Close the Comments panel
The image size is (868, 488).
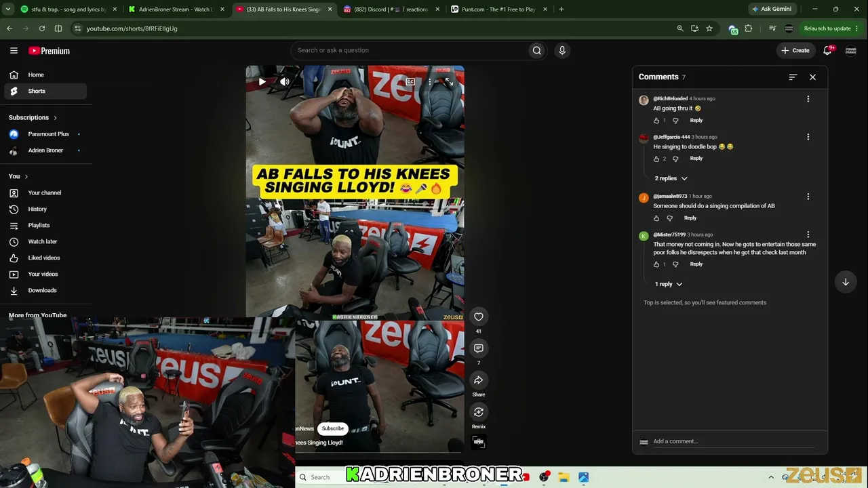tap(812, 77)
